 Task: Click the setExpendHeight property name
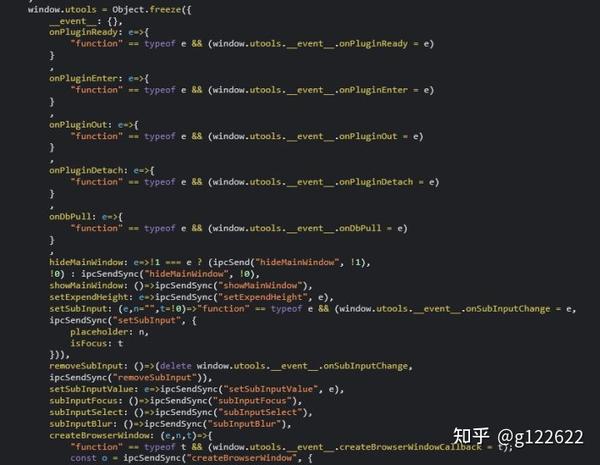[89, 297]
